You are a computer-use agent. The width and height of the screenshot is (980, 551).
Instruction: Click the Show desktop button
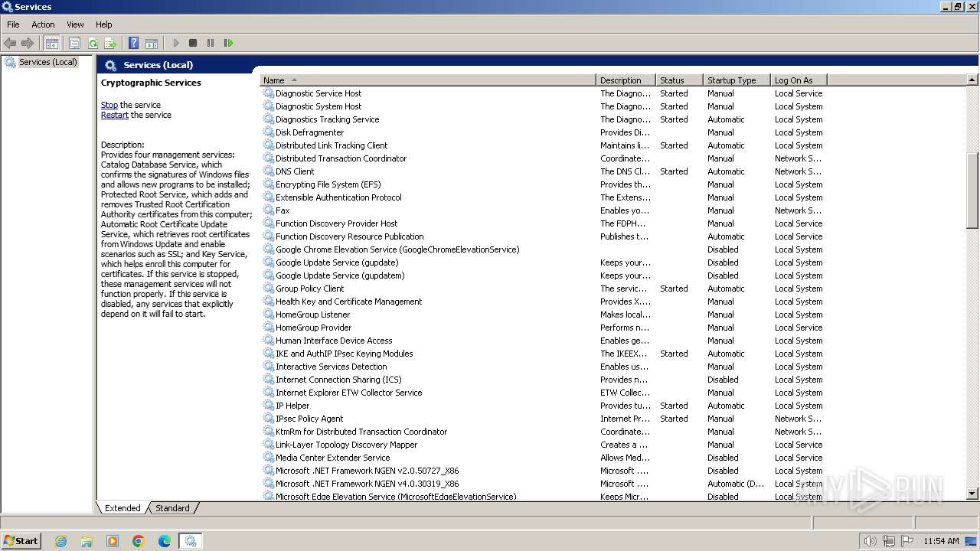point(971,541)
